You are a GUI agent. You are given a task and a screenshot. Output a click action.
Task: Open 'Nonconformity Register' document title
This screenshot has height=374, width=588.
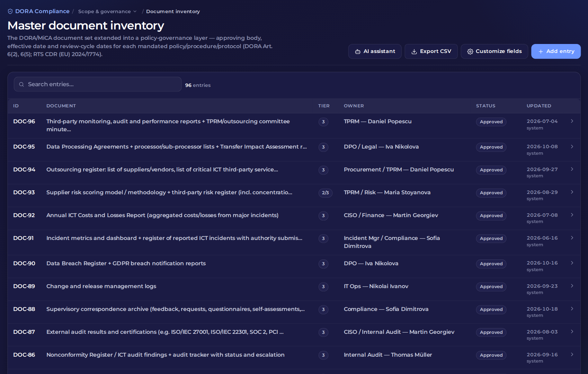click(166, 355)
